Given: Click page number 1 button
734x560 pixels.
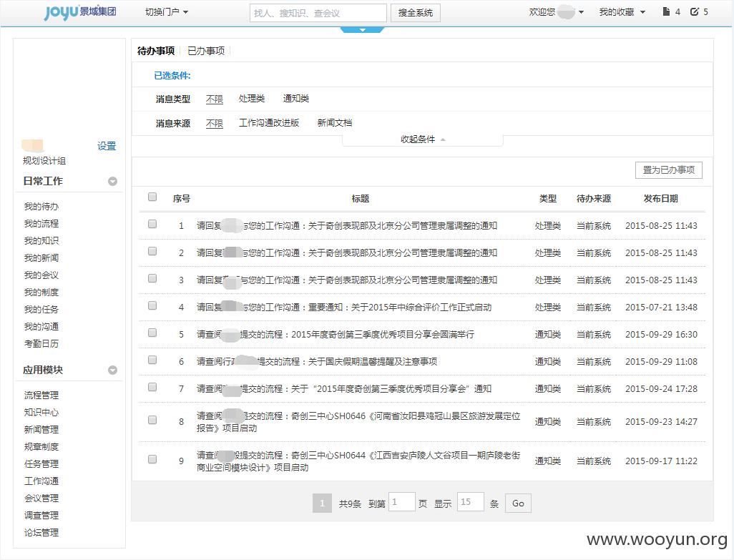Looking at the screenshot, I should coord(322,503).
